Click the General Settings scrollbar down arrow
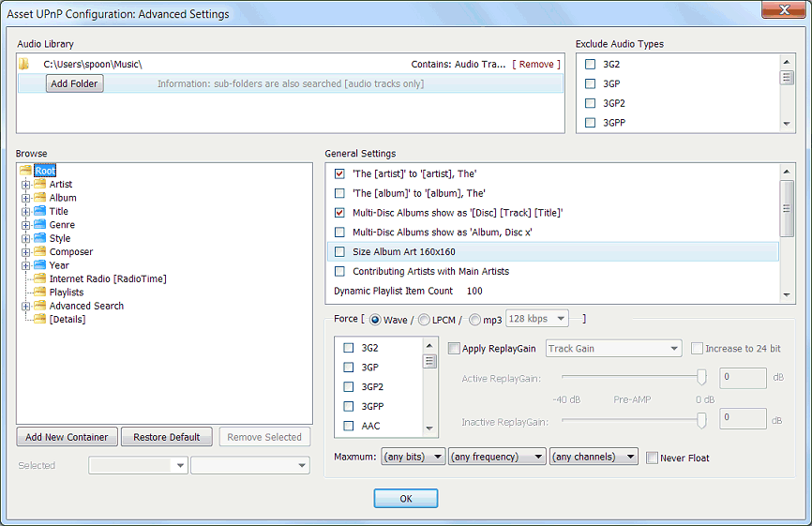The width and height of the screenshot is (812, 526). click(x=787, y=295)
